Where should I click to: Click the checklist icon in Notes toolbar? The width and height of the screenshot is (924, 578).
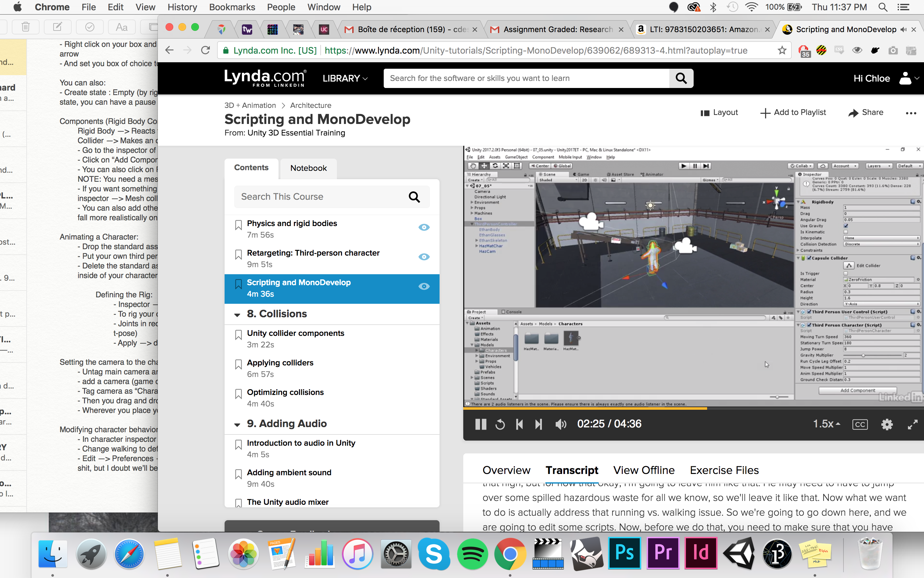click(x=90, y=27)
